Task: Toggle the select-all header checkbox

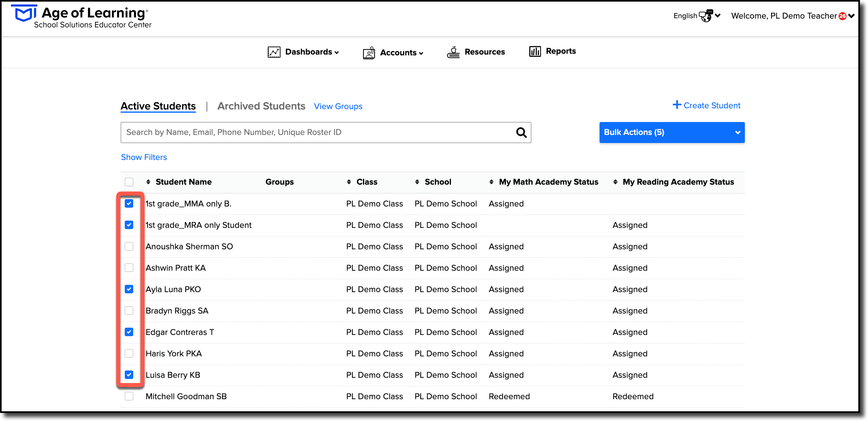Action: [129, 182]
